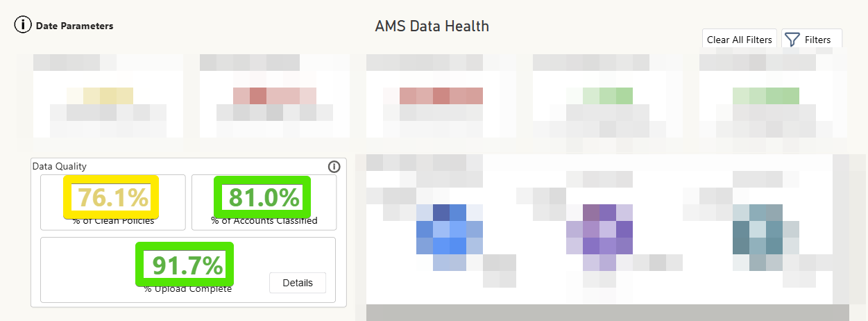Click the Date Parameters info icon
868x321 pixels.
[23, 26]
